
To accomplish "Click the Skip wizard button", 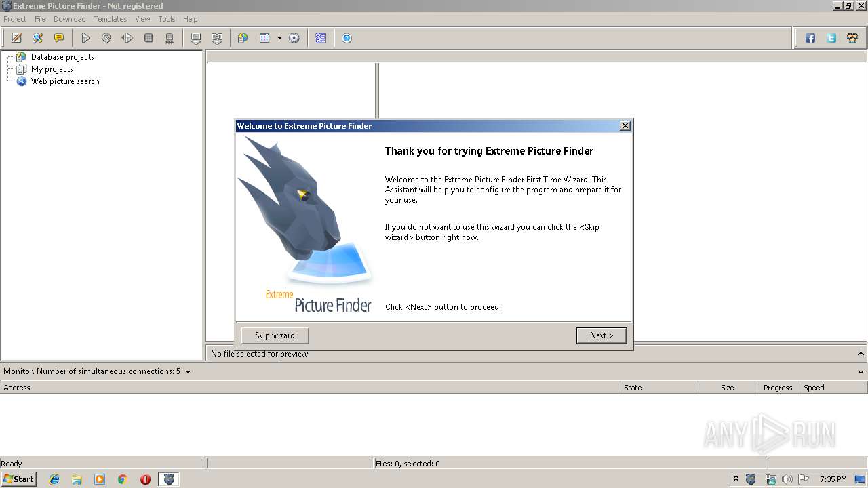I will (x=275, y=335).
